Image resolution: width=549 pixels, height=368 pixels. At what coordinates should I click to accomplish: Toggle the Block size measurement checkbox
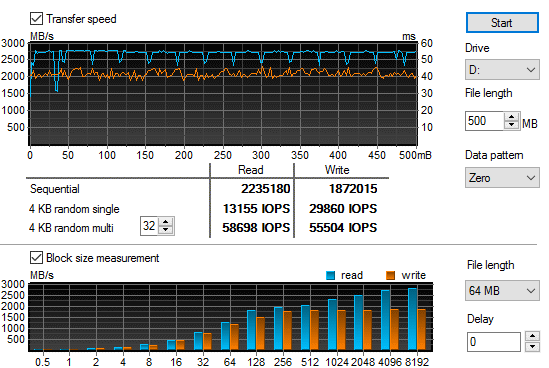(36, 258)
